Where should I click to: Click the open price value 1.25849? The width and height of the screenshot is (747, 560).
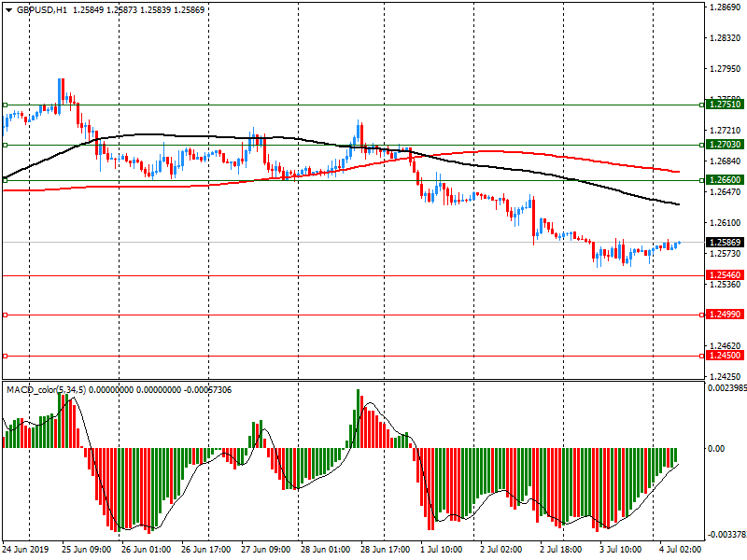click(88, 10)
